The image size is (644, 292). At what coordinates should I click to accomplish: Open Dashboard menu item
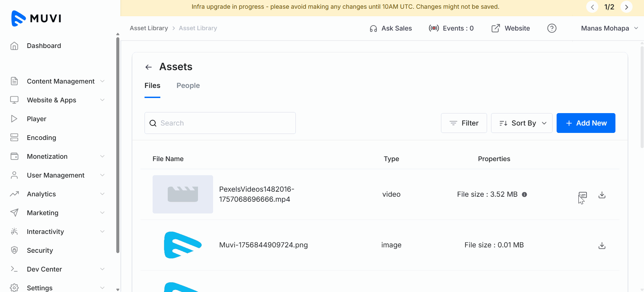tap(44, 46)
